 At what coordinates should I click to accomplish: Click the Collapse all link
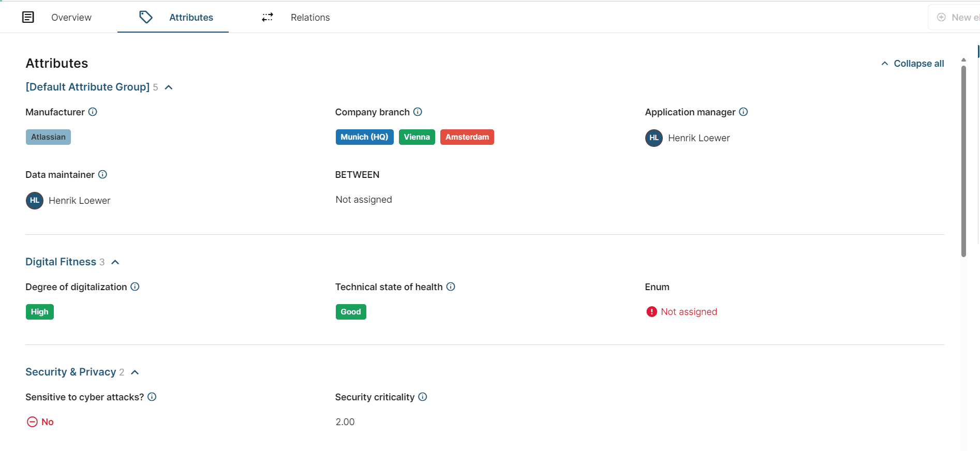tap(913, 64)
